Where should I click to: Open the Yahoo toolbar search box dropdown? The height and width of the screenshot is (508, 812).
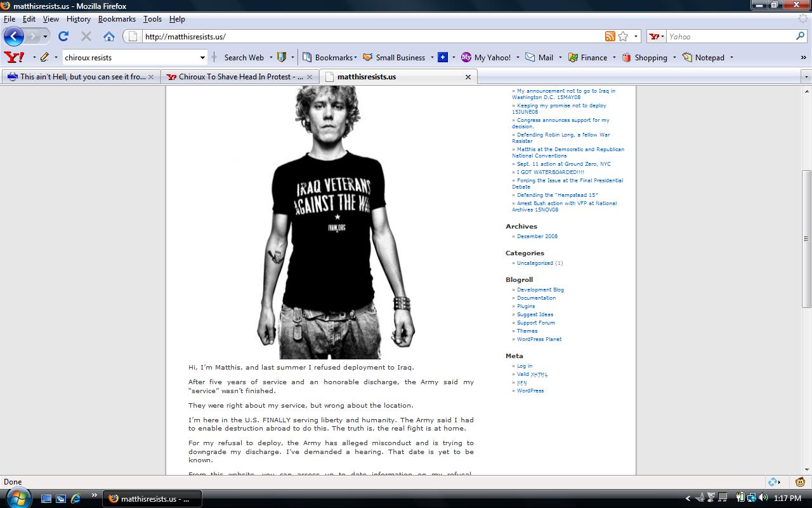[x=202, y=57]
